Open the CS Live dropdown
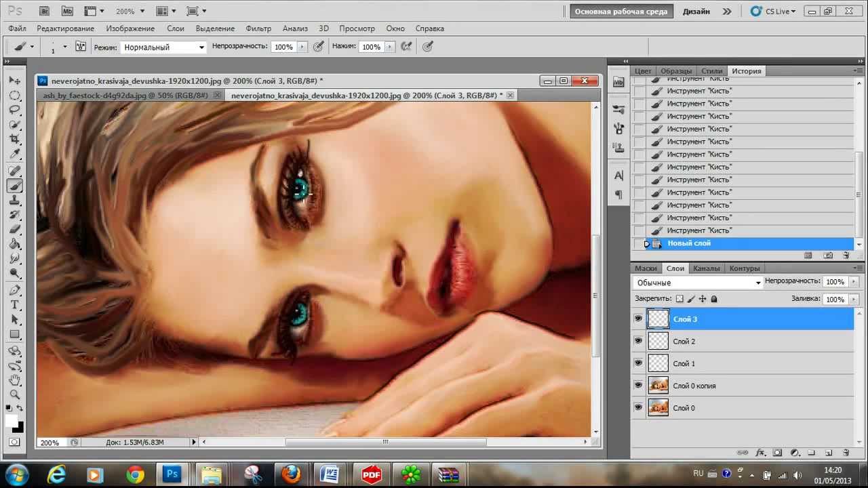868x488 pixels. 774,12
